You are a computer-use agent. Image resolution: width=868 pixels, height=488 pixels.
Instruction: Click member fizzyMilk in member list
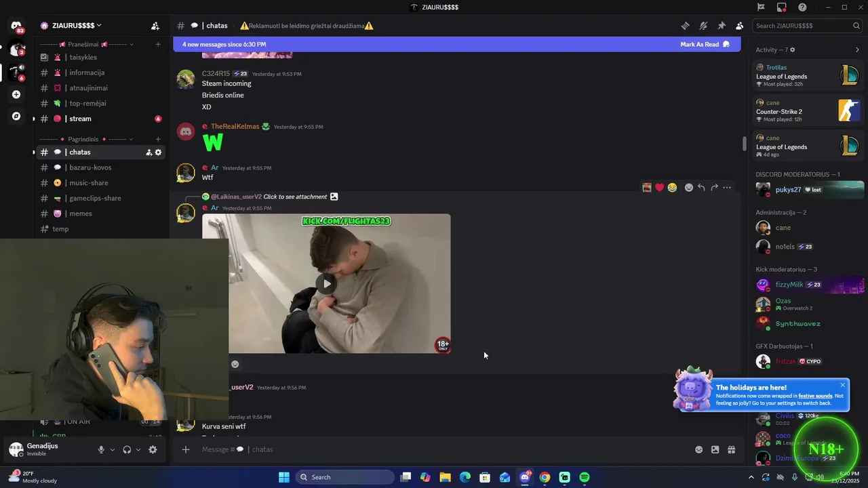coord(808,285)
